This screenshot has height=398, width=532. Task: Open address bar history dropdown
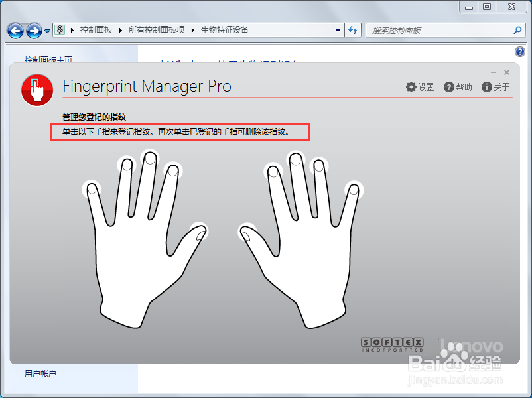tap(338, 31)
